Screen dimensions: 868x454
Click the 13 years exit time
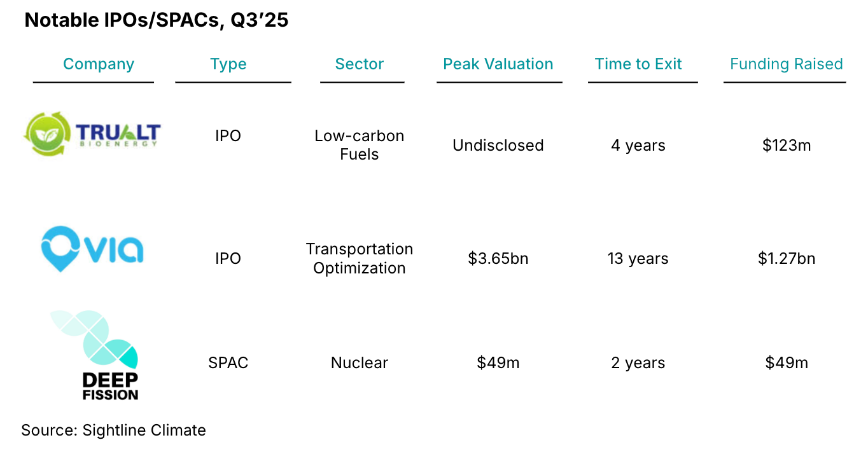638,259
